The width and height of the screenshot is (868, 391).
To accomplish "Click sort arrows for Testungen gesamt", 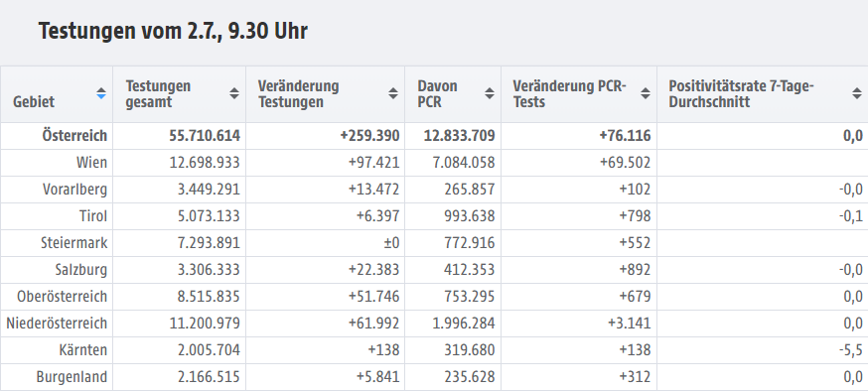I will (234, 93).
